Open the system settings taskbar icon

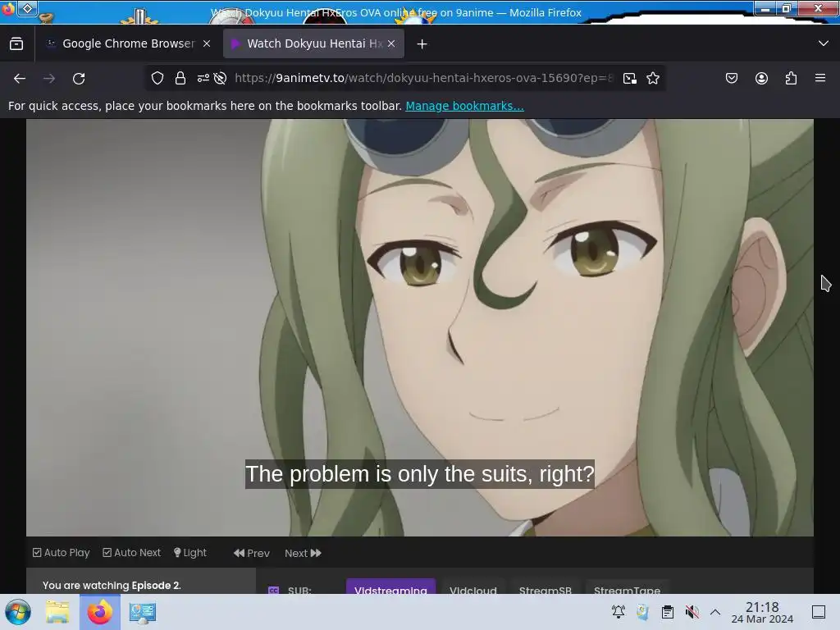click(x=143, y=612)
